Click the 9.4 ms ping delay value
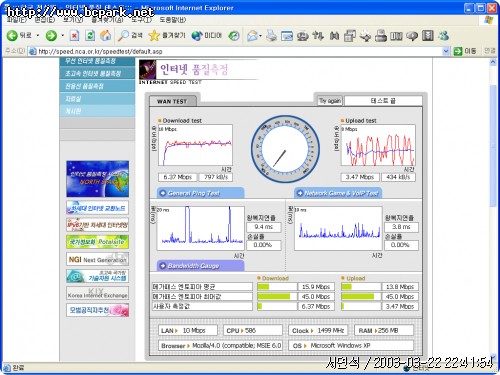 pos(263,227)
